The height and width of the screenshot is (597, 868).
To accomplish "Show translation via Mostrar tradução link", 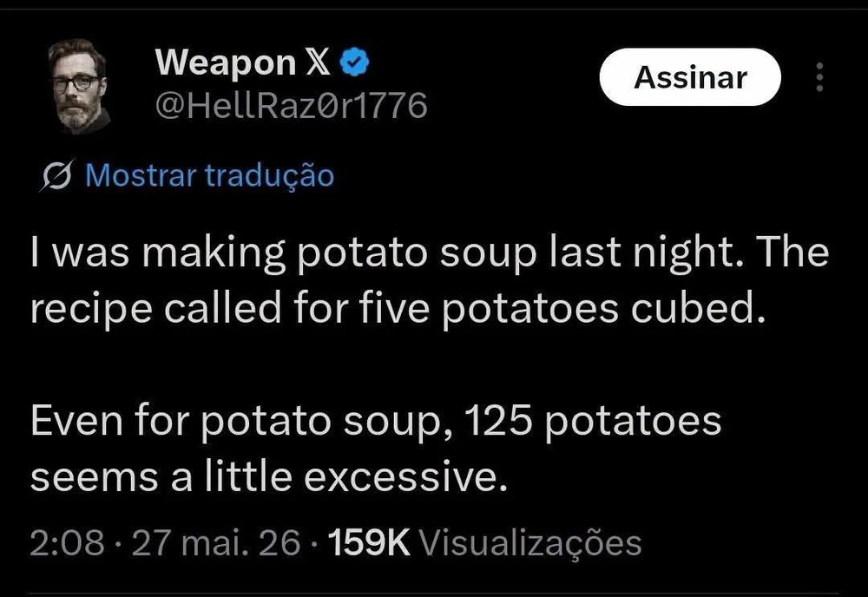I will pos(210,175).
